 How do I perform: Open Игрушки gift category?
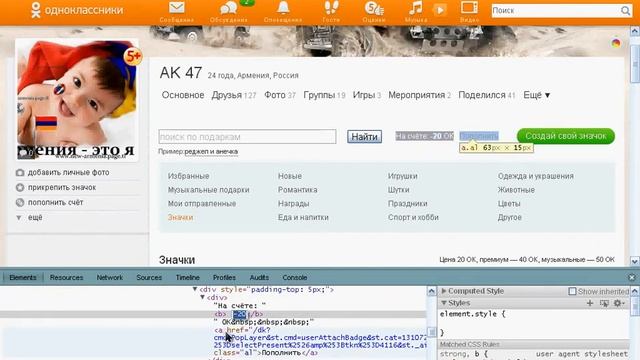(x=402, y=176)
